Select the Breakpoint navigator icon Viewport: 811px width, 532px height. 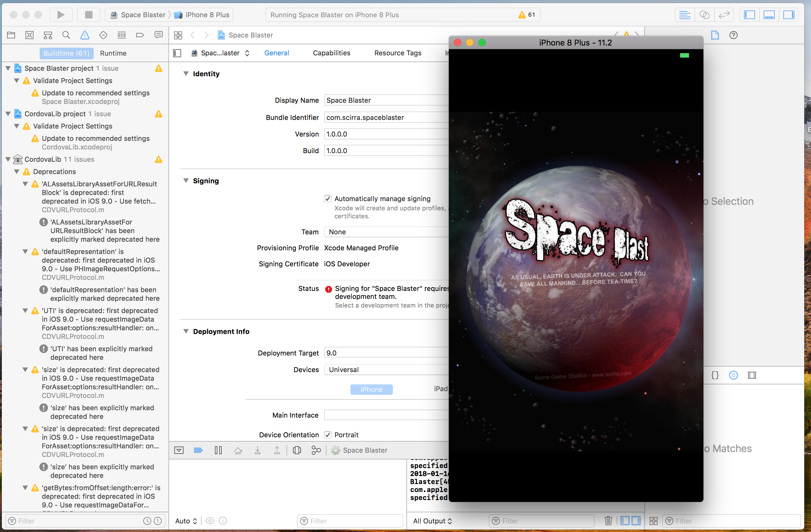(140, 35)
